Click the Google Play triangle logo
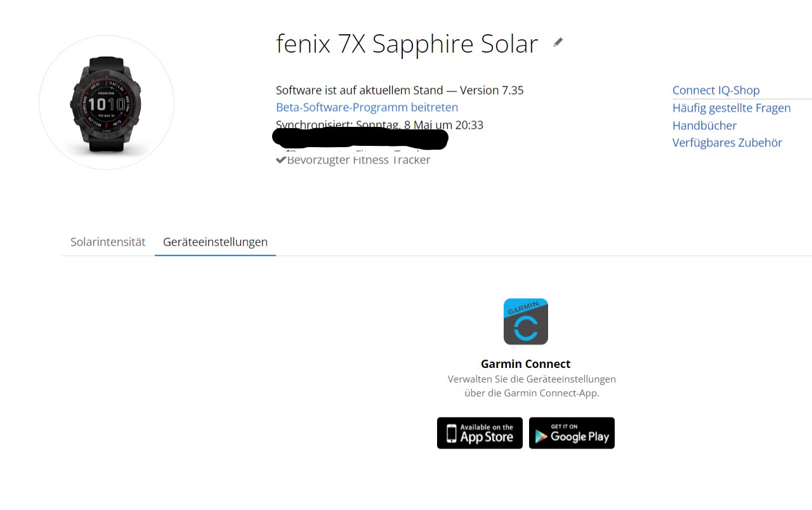The width and height of the screenshot is (812, 510). click(541, 436)
